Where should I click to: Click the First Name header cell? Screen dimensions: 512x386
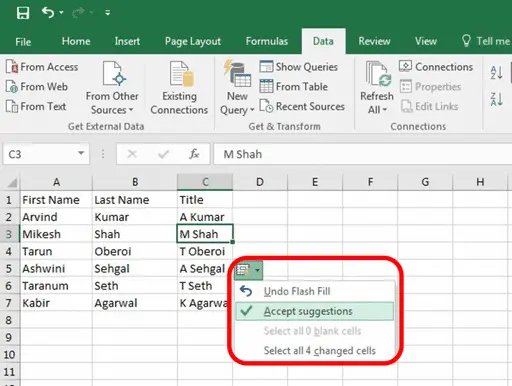click(56, 200)
